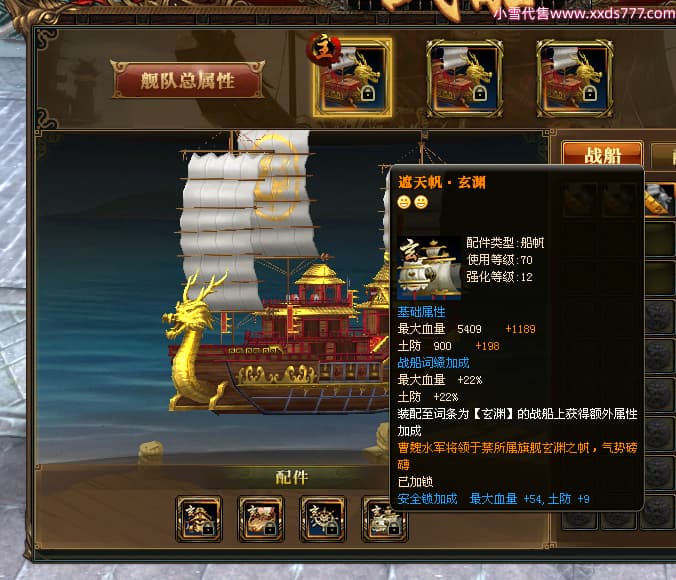This screenshot has height=580, width=676.
Task: Click the lock badge on the main ship icon
Action: [x=367, y=93]
